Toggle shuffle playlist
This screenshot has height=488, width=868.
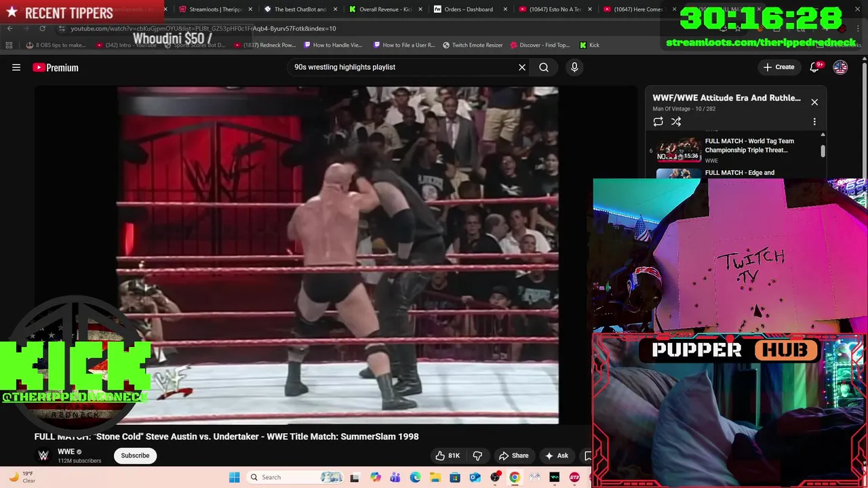click(x=676, y=122)
